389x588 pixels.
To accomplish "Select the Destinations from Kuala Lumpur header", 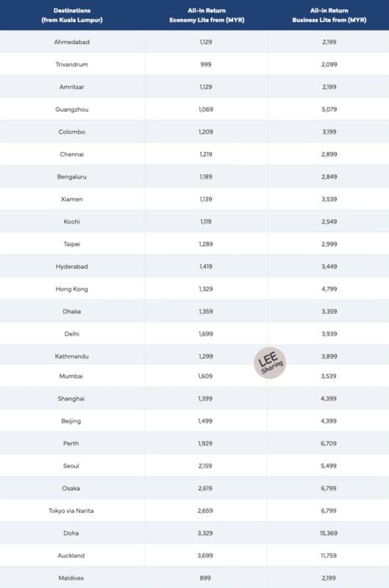I will (72, 15).
